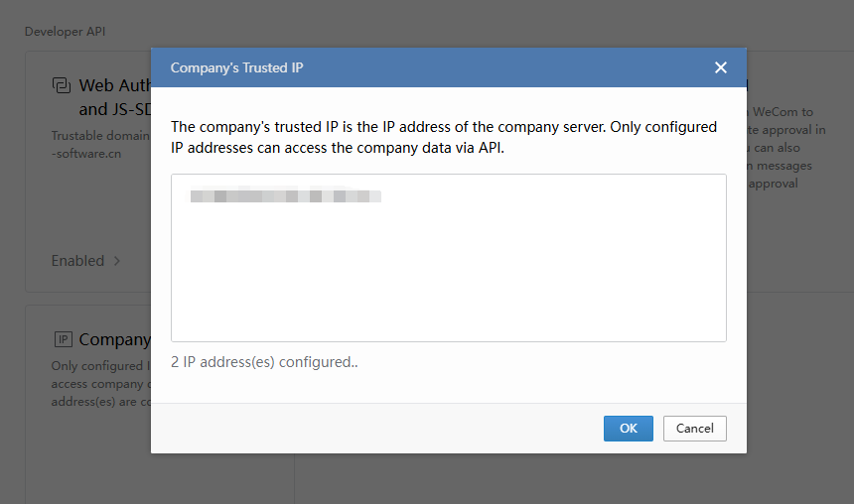The width and height of the screenshot is (854, 504).
Task: Cancel the trusted IP dialog
Action: click(695, 429)
